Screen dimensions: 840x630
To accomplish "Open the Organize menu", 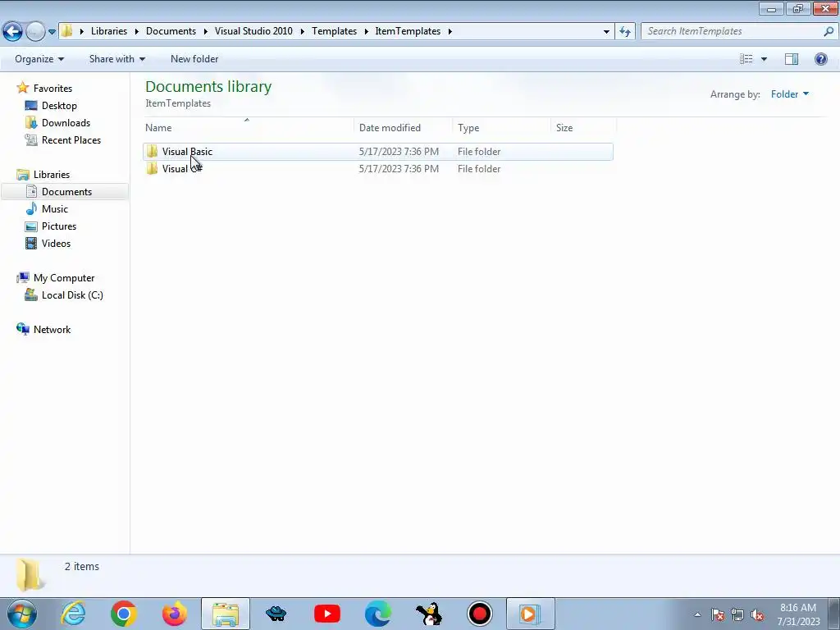I will click(39, 59).
